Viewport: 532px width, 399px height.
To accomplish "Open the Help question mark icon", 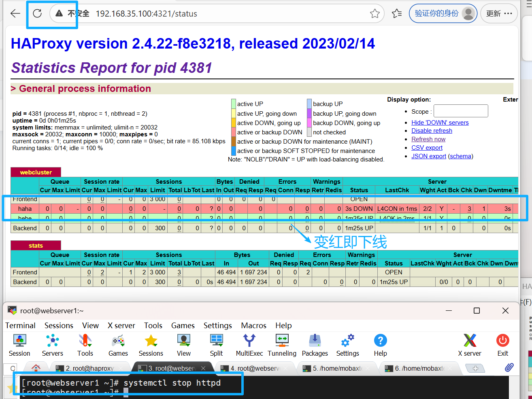I will [381, 341].
